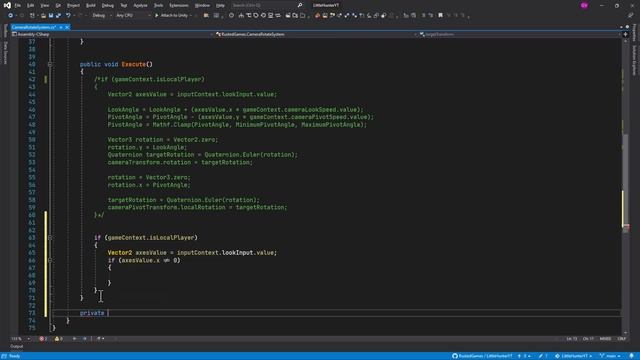The height and width of the screenshot is (360, 640).
Task: Open the Tools menu
Action: 158,5
